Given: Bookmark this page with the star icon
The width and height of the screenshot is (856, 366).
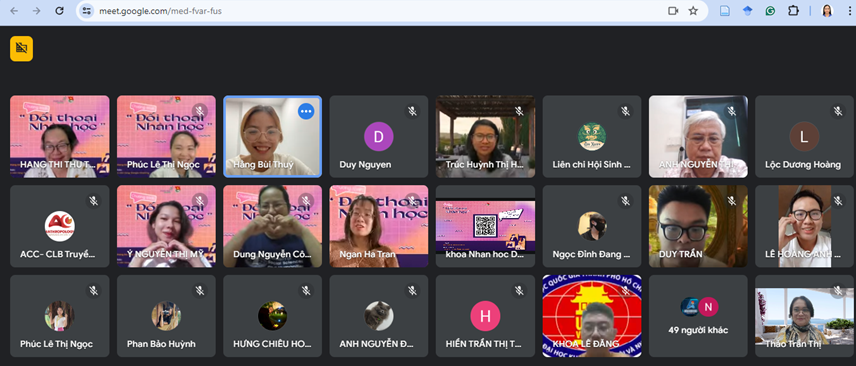Looking at the screenshot, I should click(x=693, y=11).
